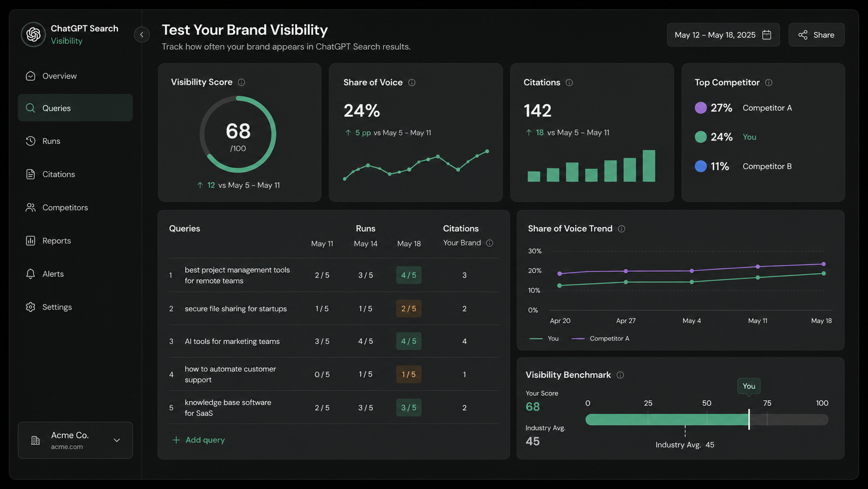Click the share nodes icon
Viewport: 868px width, 489px height.
click(x=803, y=35)
